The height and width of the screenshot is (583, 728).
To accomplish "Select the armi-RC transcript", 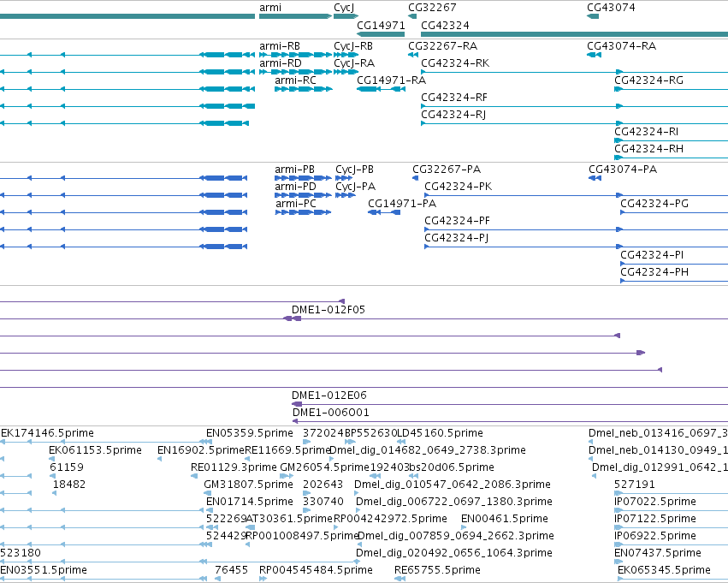I will (x=304, y=89).
